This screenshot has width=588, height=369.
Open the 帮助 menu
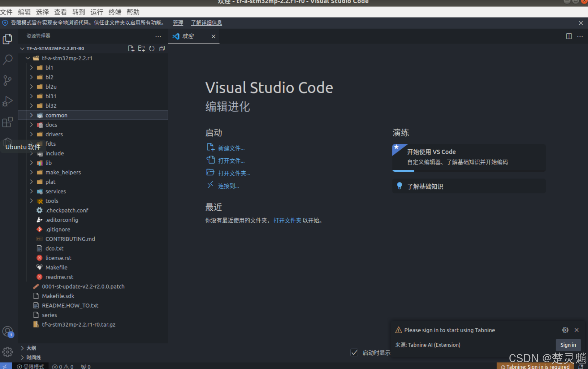pyautogui.click(x=133, y=12)
